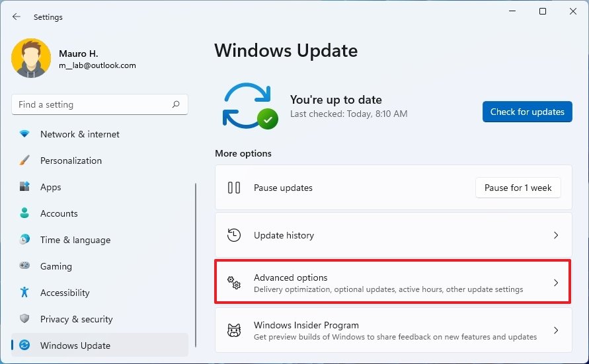This screenshot has width=589, height=364.
Task: Expand Windows Insider Program chevron
Action: coord(556,330)
